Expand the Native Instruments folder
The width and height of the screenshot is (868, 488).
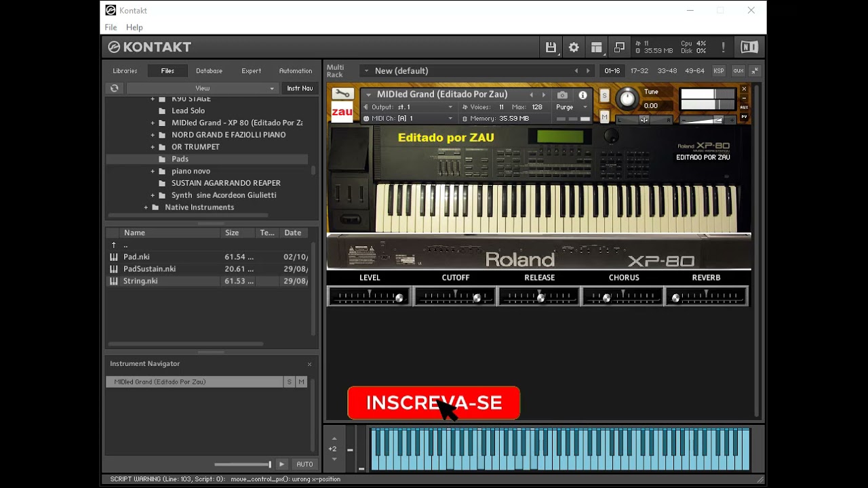[x=146, y=207]
